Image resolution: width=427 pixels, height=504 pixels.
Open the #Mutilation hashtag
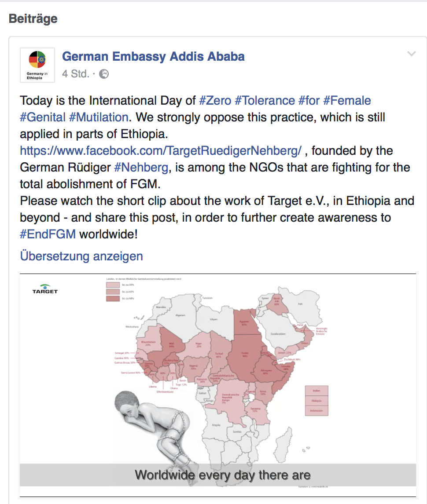(x=99, y=117)
